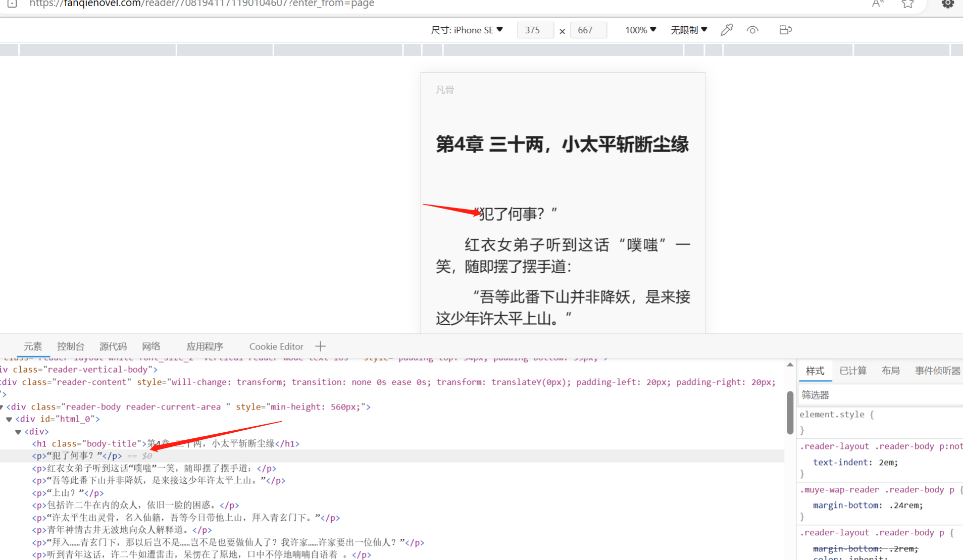The height and width of the screenshot is (560, 963).
Task: Switch to the 布局 tab
Action: 891,371
